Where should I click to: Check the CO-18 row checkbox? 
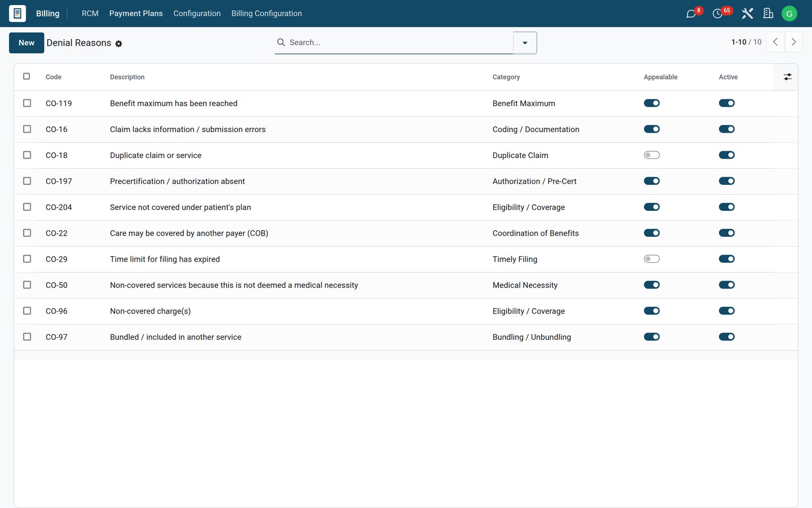[x=27, y=155]
